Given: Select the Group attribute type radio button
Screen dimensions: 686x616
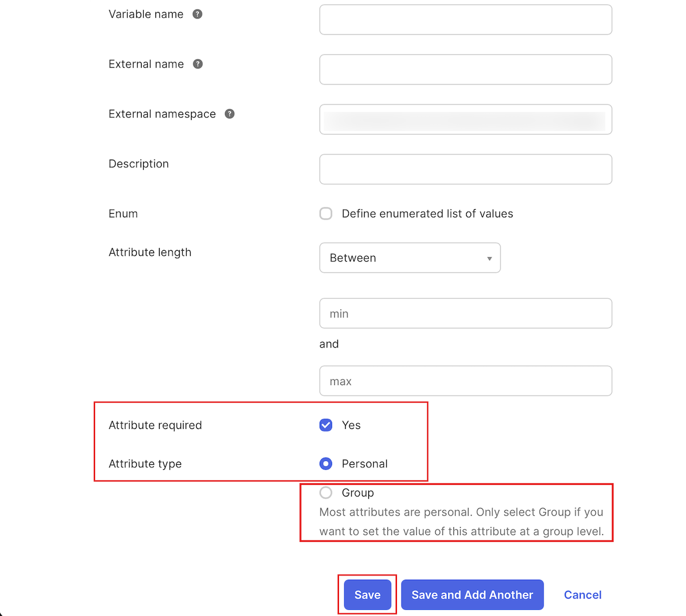Looking at the screenshot, I should pyautogui.click(x=326, y=492).
